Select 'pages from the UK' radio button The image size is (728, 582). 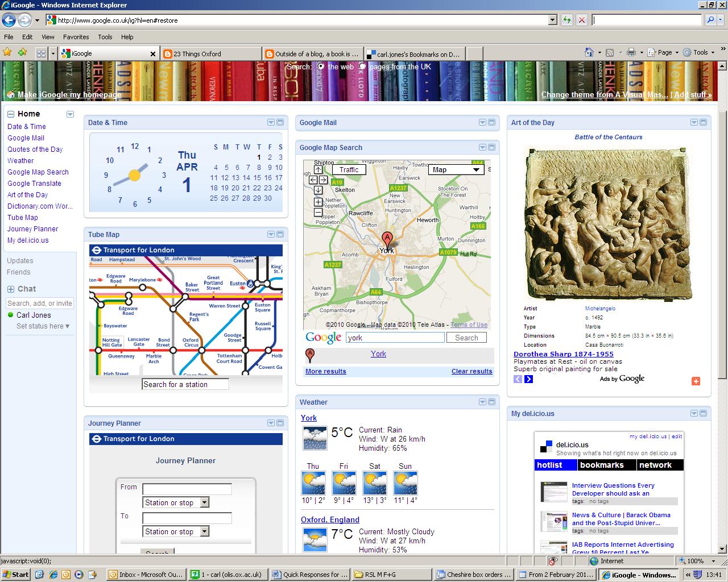click(363, 66)
